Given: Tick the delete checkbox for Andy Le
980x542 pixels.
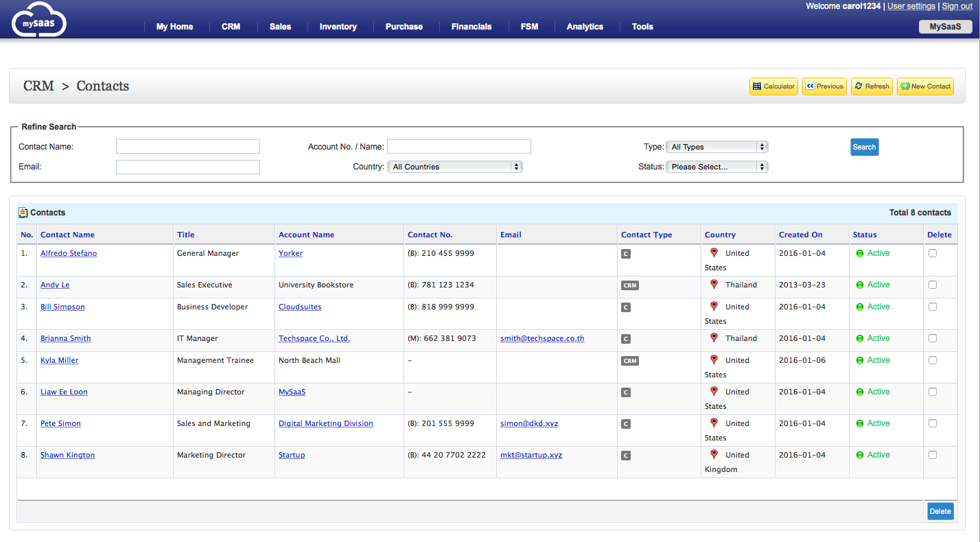Looking at the screenshot, I should pyautogui.click(x=932, y=285).
